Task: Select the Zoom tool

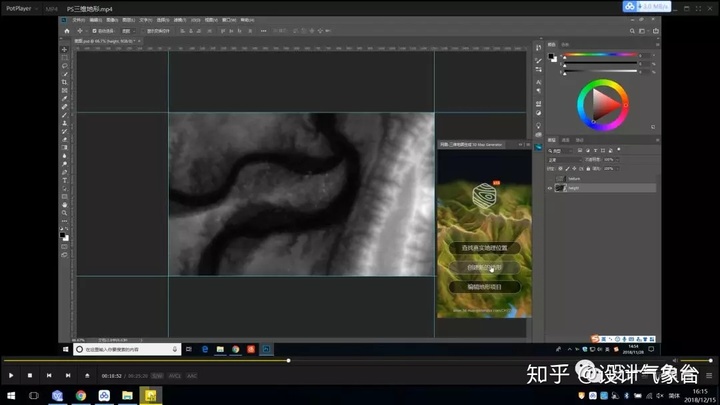Action: tap(64, 213)
